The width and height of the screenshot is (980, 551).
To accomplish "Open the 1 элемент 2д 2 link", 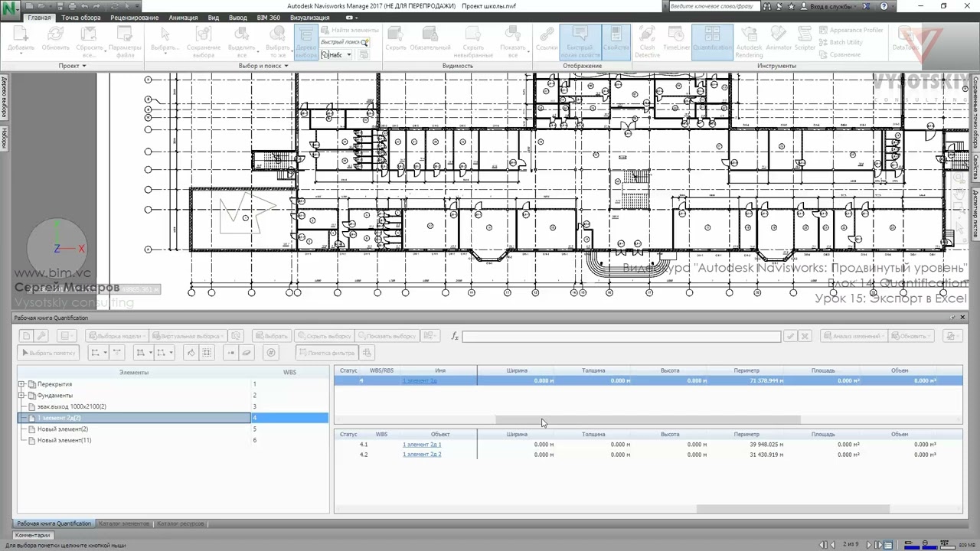I will (422, 455).
